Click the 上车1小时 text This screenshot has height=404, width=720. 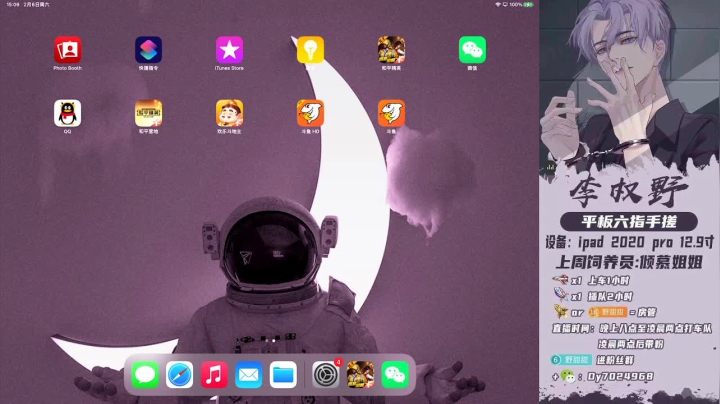coord(608,281)
